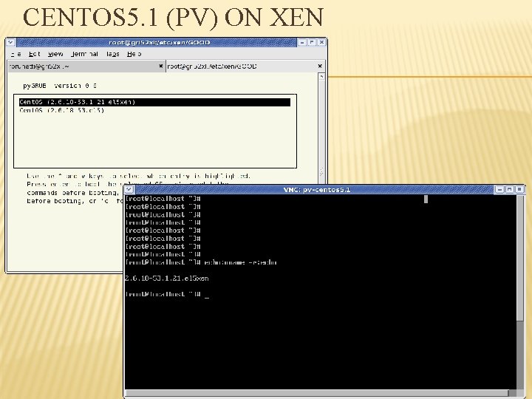Minimize the terminal window
532x399 pixels.
302,42
